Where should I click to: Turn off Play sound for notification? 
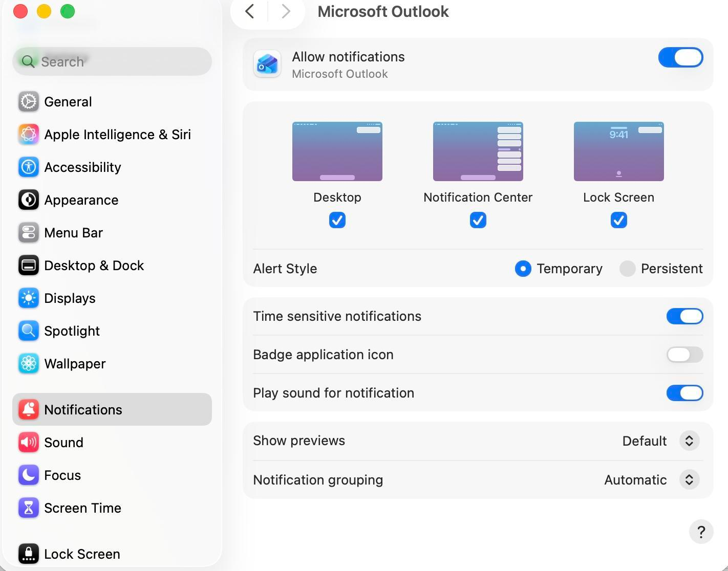pos(685,393)
